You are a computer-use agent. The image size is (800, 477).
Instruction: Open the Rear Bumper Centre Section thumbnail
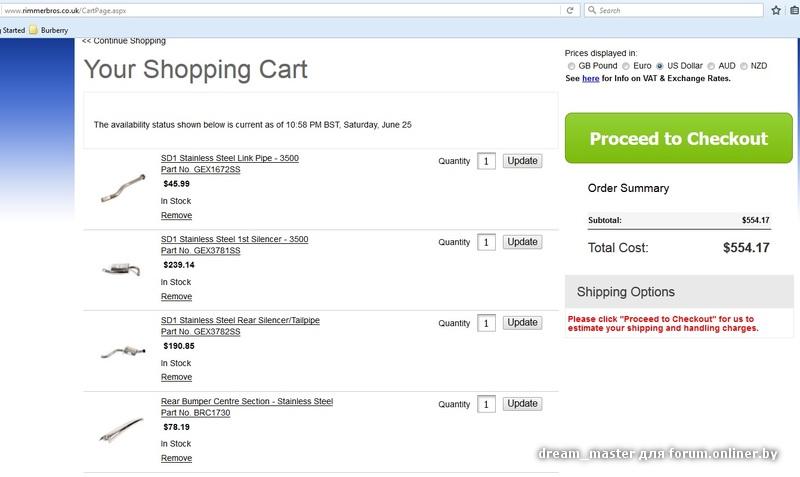[123, 430]
